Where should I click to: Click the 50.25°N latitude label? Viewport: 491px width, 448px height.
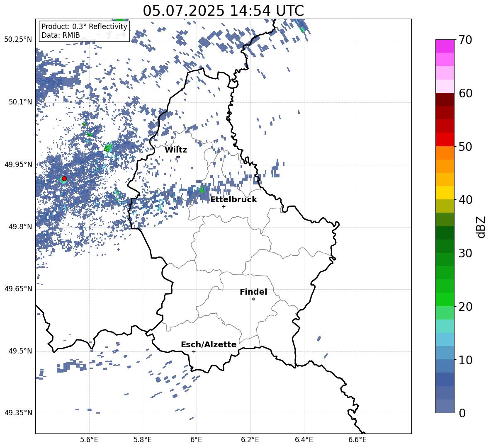[19, 40]
